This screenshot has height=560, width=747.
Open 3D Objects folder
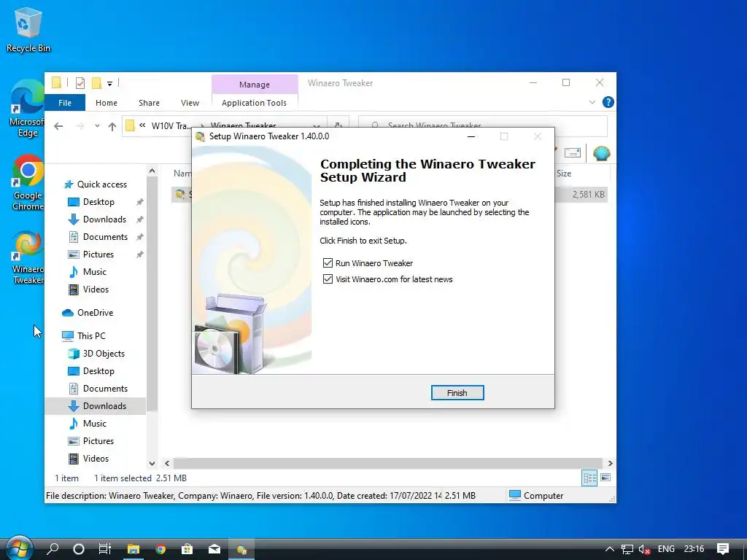(x=104, y=354)
